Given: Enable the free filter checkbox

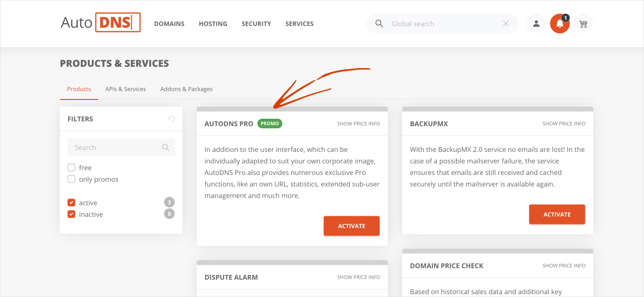Looking at the screenshot, I should pyautogui.click(x=72, y=168).
